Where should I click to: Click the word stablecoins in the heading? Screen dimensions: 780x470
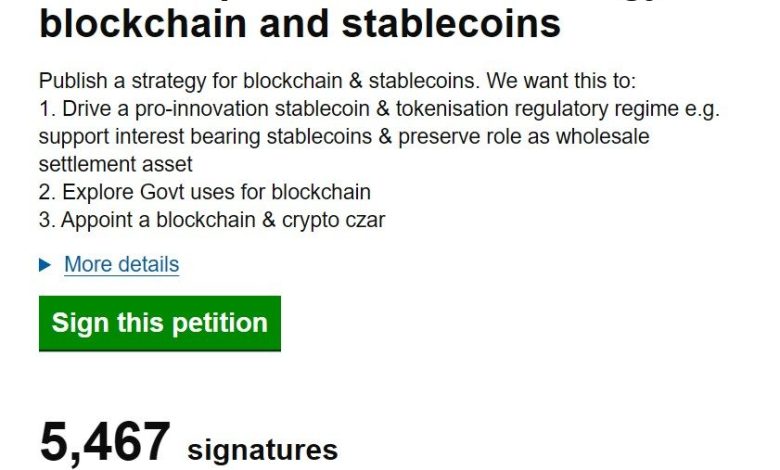[451, 23]
